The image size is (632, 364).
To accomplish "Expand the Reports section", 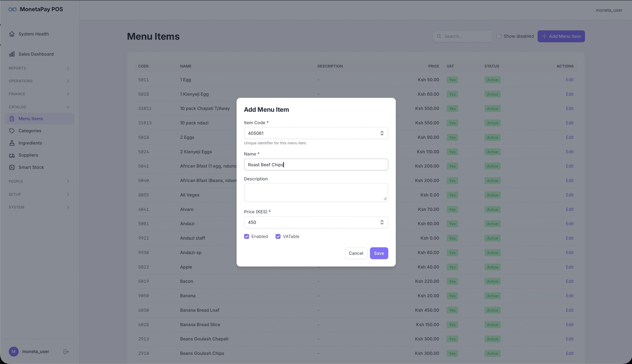I will [39, 68].
